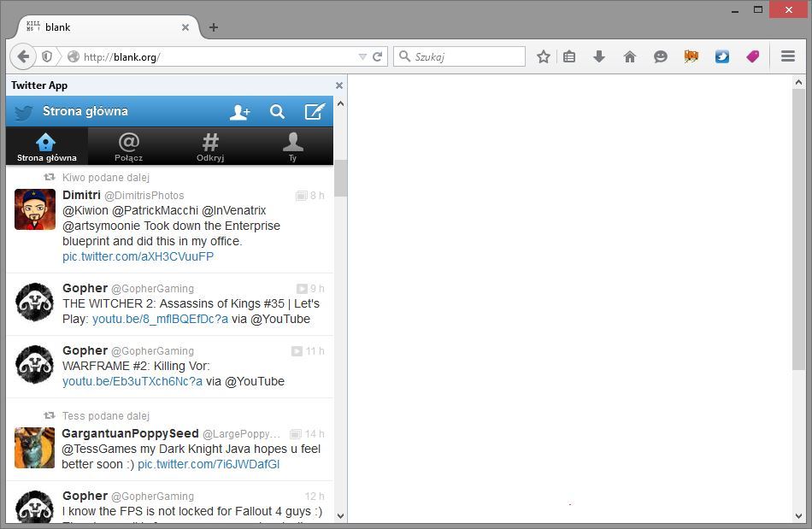Click the Twitter sidebar scrollbar thumb
Image resolution: width=812 pixels, height=529 pixels.
click(x=340, y=178)
